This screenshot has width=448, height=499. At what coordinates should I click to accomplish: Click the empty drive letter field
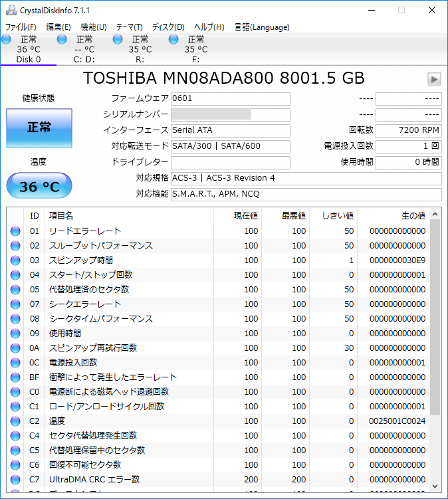point(231,162)
